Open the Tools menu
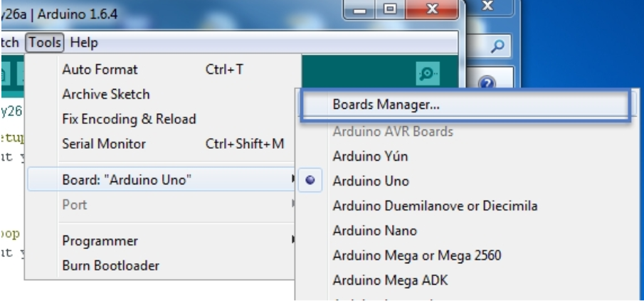The width and height of the screenshot is (644, 301). click(45, 42)
